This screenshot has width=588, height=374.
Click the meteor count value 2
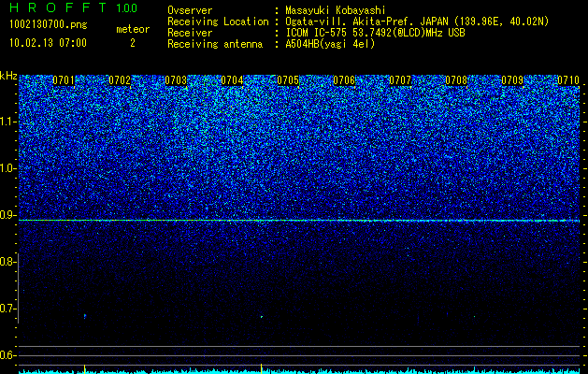tap(133, 43)
